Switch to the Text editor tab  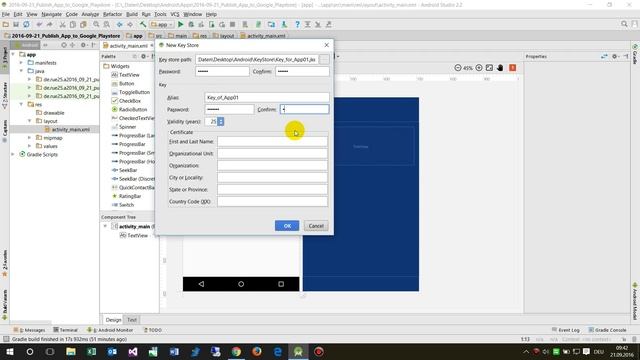[x=132, y=320]
